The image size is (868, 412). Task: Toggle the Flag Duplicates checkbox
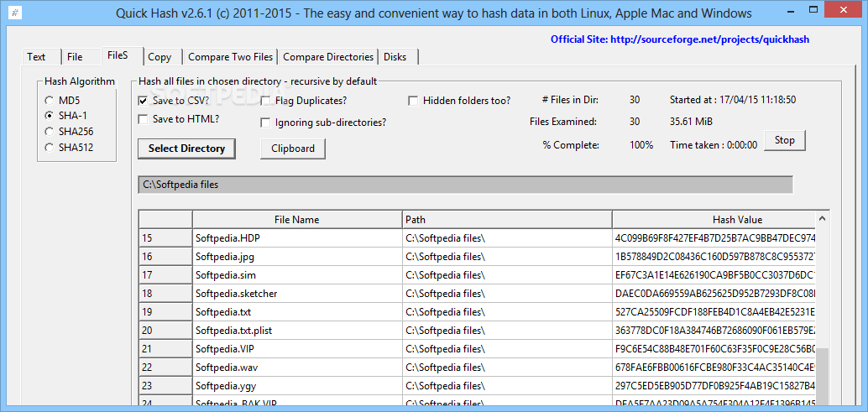(266, 102)
